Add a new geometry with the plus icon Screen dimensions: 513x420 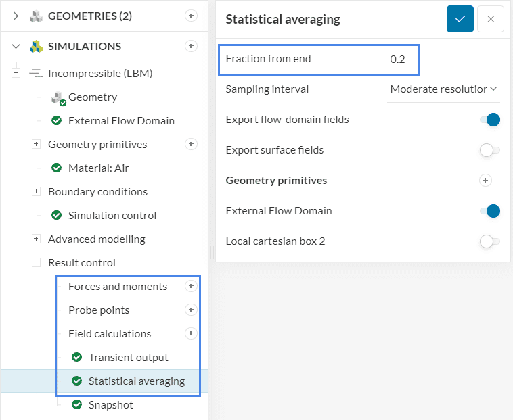pos(191,16)
